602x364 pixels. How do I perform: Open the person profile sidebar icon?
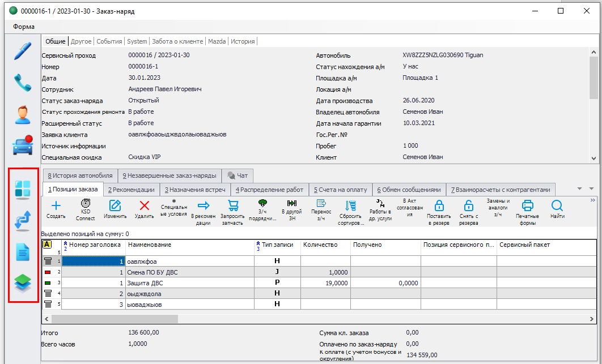[23, 115]
